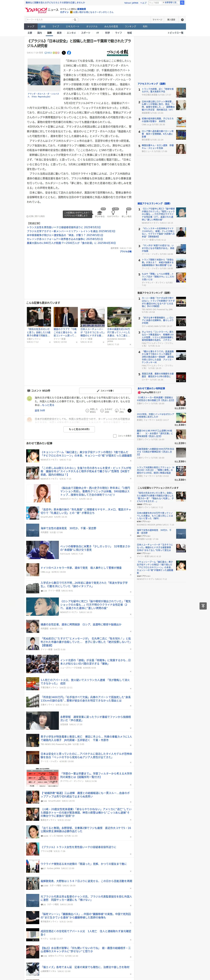210x980 pixels.
Task: Click the search magnifier button beside keyword field
Action: (x=75, y=20)
